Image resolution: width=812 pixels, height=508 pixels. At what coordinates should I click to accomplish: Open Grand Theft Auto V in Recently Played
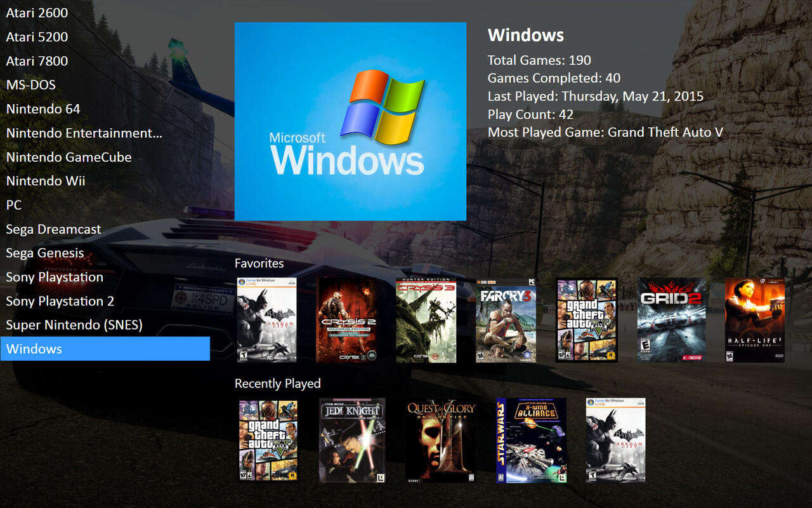[x=268, y=441]
